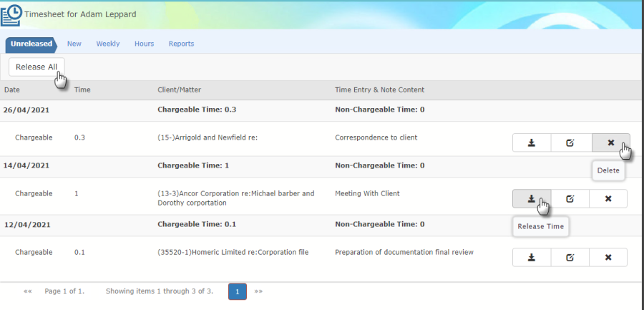This screenshot has height=310, width=644.
Task: Go to first page using double left arrows
Action: [27, 291]
